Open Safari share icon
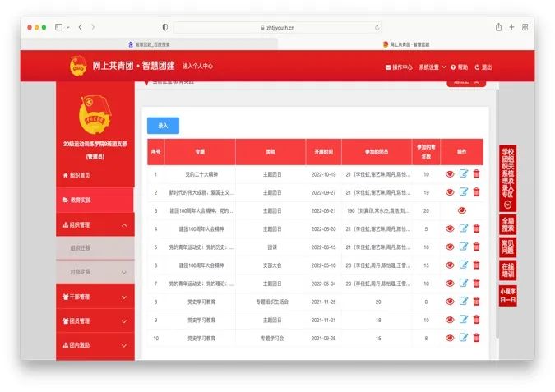This screenshot has height=392, width=555. click(x=496, y=27)
